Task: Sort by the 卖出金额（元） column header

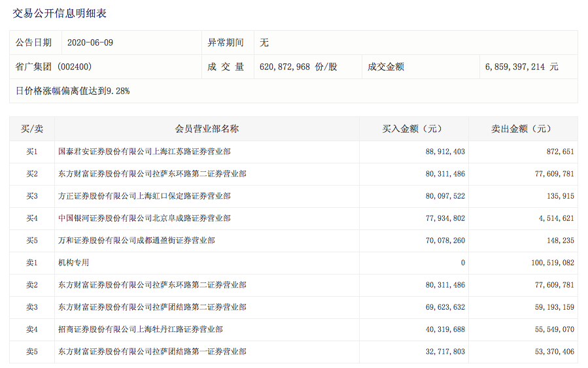Action: tap(522, 129)
